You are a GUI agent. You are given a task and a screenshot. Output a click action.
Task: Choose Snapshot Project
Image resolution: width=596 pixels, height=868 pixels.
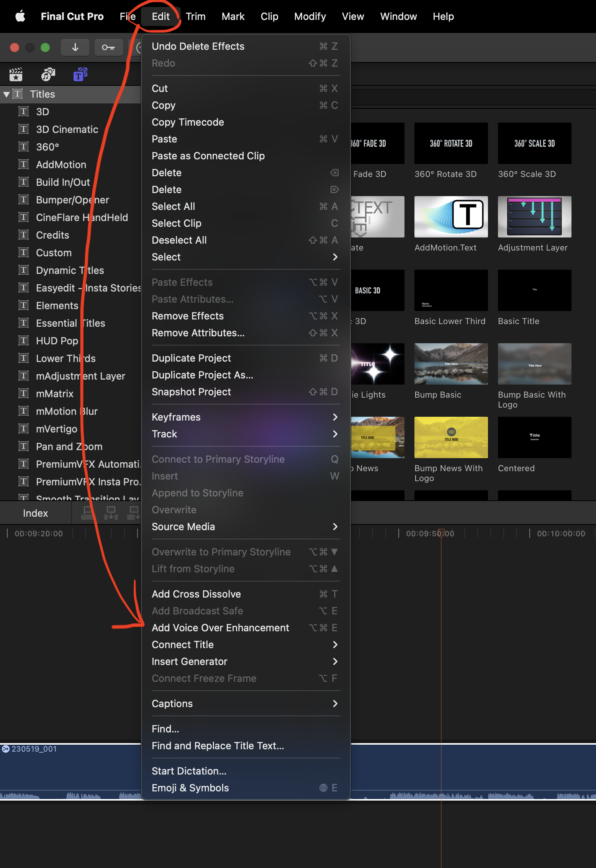[246, 392]
